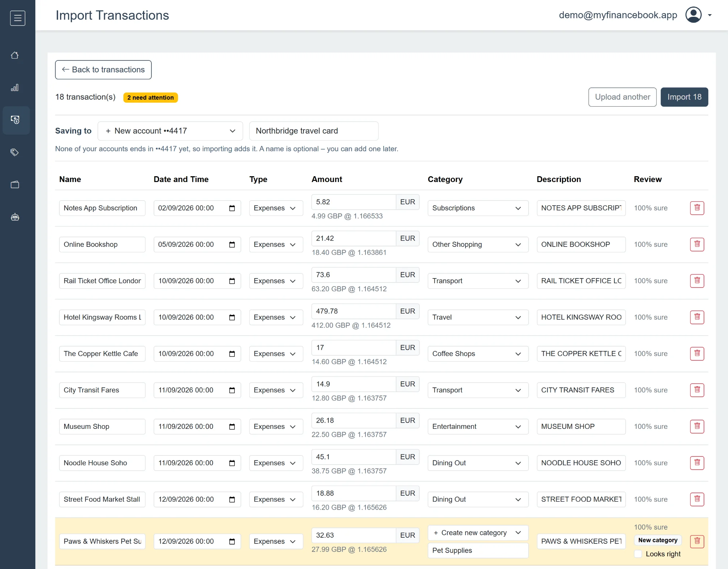Delete the Museum Shop row
The width and height of the screenshot is (728, 569).
[x=697, y=426]
